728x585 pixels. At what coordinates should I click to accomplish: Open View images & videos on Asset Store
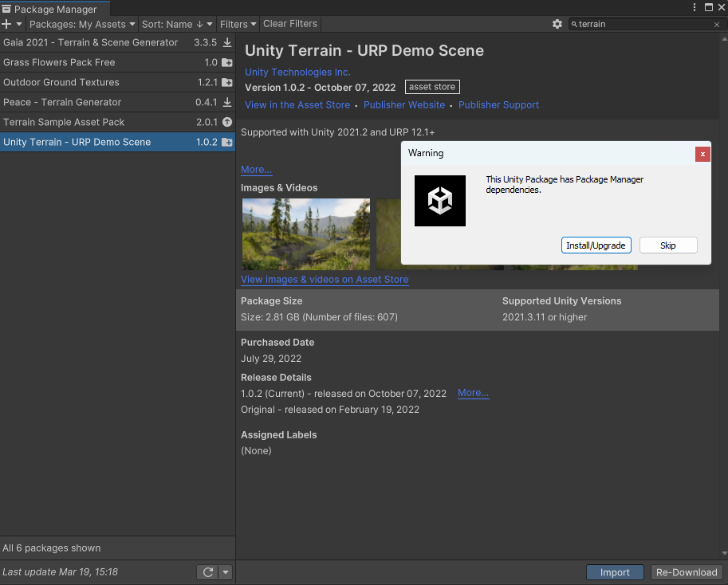click(325, 279)
